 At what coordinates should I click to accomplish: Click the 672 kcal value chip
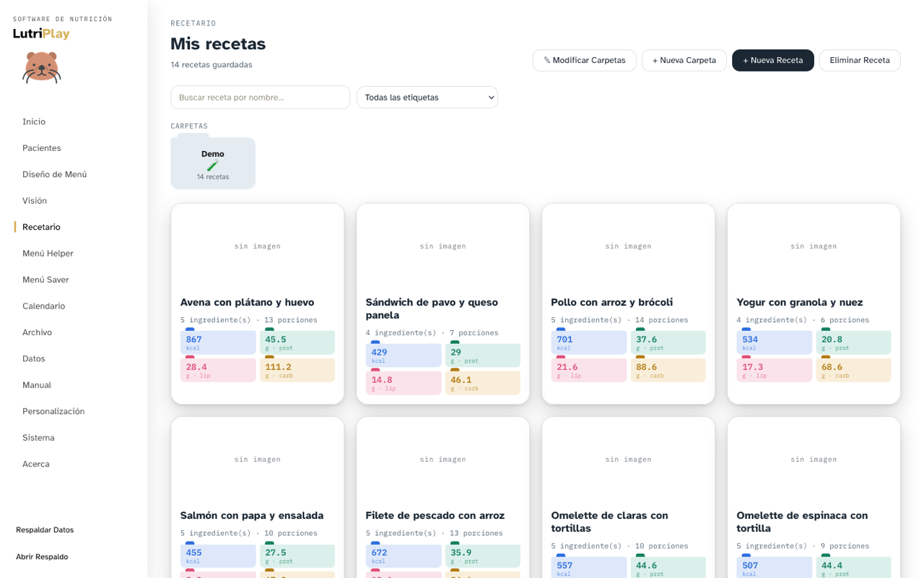pos(404,556)
